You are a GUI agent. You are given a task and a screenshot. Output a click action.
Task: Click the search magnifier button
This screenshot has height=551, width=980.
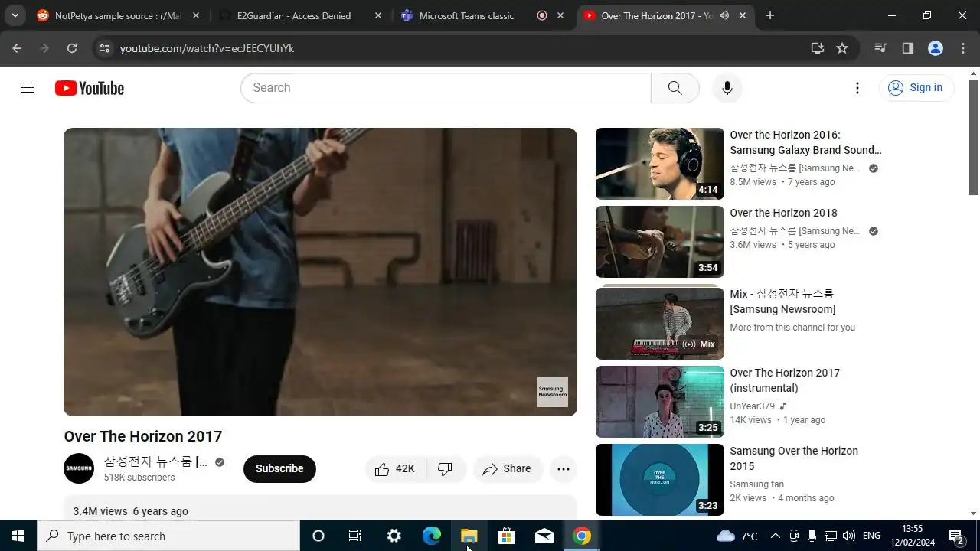pyautogui.click(x=675, y=88)
